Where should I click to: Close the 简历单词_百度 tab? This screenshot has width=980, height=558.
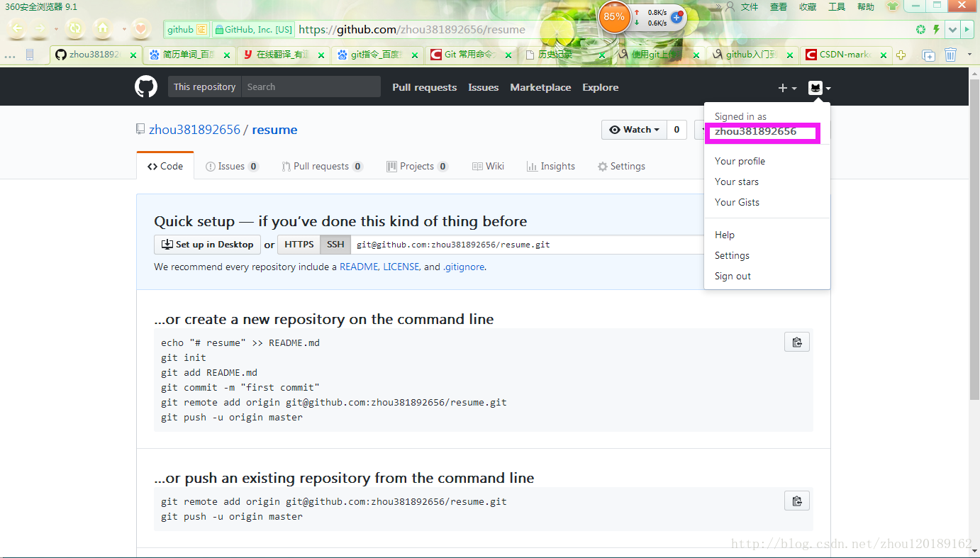coord(227,55)
